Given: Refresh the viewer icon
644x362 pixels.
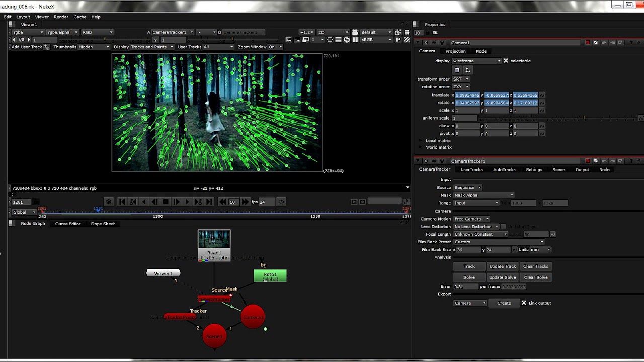Looking at the screenshot, I should tap(347, 40).
